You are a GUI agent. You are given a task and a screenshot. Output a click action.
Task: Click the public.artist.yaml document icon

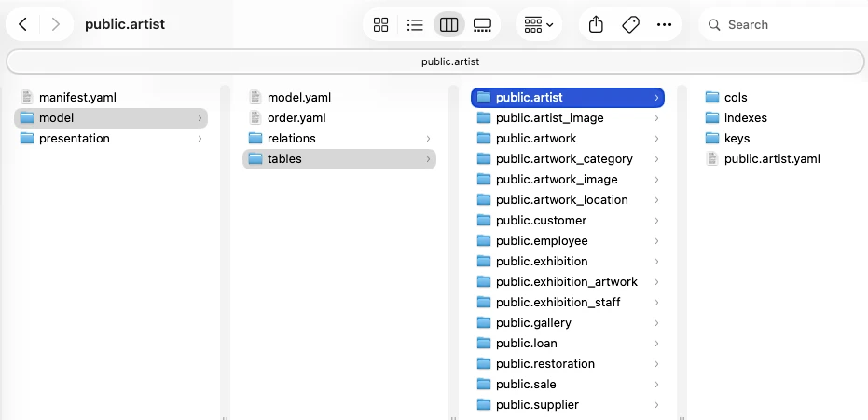[712, 158]
